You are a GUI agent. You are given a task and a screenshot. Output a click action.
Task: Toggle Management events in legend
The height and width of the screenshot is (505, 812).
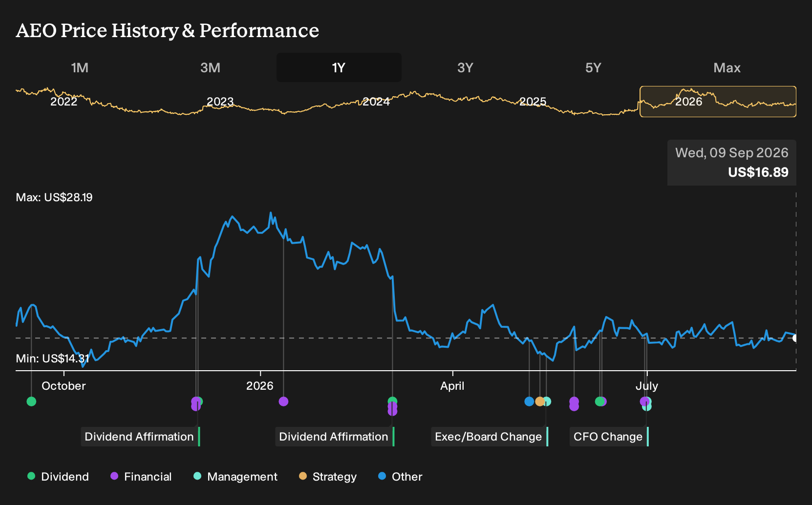235,477
